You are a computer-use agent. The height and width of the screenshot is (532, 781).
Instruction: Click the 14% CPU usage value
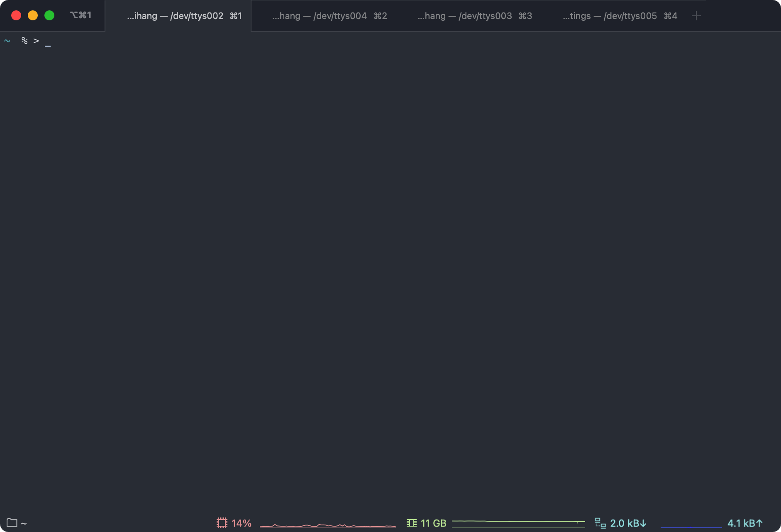click(242, 523)
